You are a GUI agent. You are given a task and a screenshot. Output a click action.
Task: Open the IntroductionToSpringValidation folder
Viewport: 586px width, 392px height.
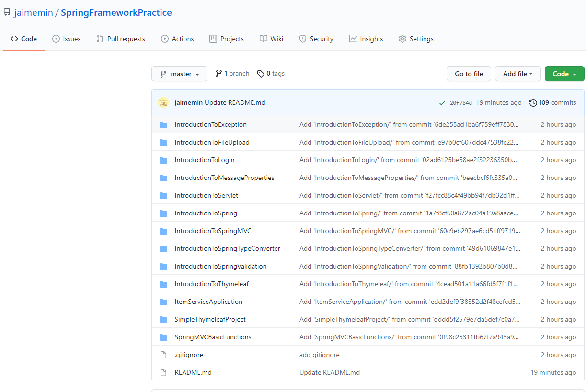click(x=221, y=267)
